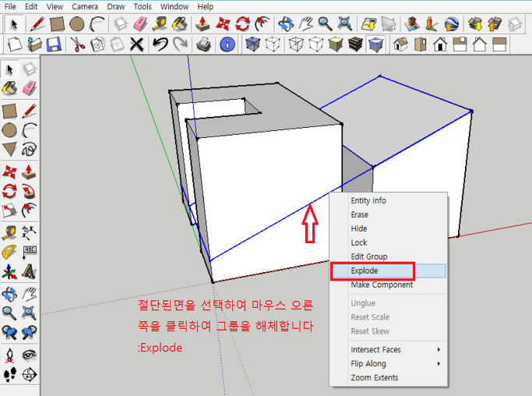
Task: Select the Move tool in top toolbar
Action: [223, 24]
